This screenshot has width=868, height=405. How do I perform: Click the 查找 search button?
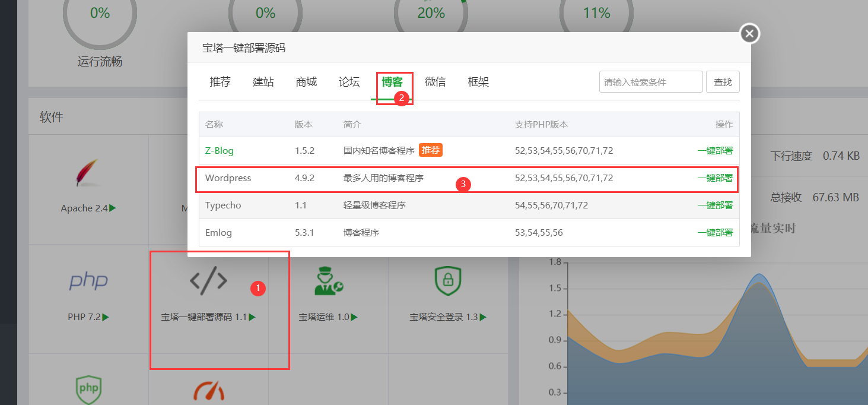coord(723,82)
